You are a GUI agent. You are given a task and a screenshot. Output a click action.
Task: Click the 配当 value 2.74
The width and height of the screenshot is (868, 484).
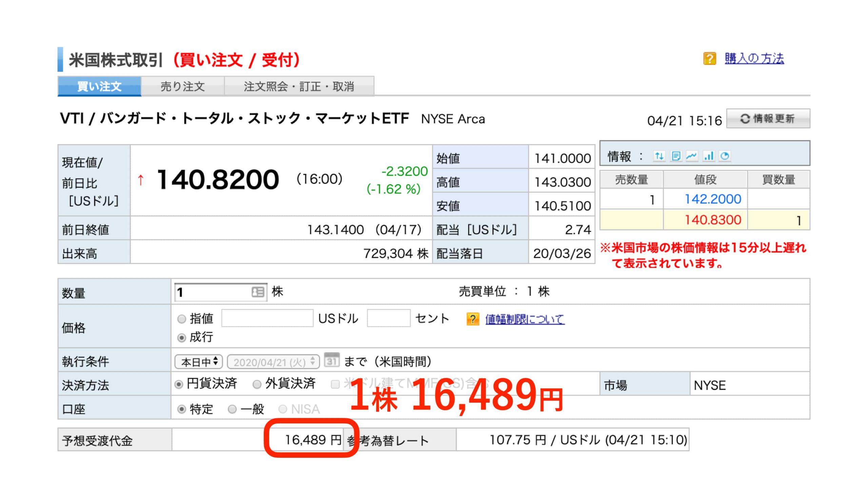[x=578, y=230]
